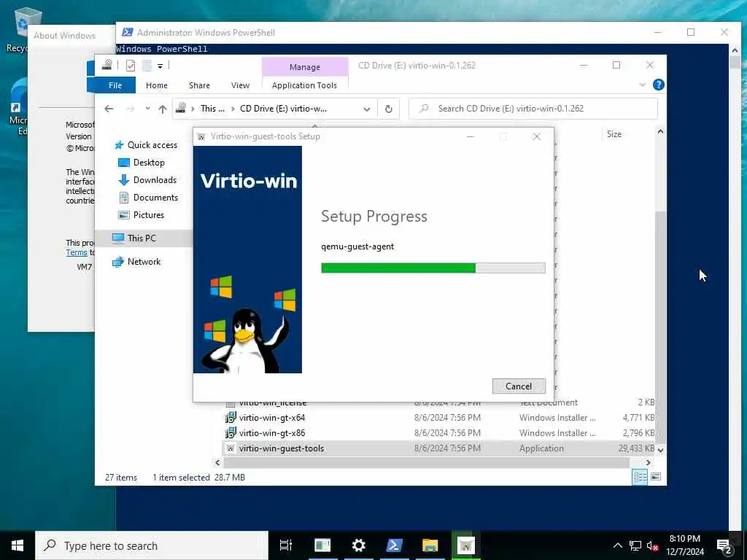Switch to the Home ribbon tab

[156, 85]
